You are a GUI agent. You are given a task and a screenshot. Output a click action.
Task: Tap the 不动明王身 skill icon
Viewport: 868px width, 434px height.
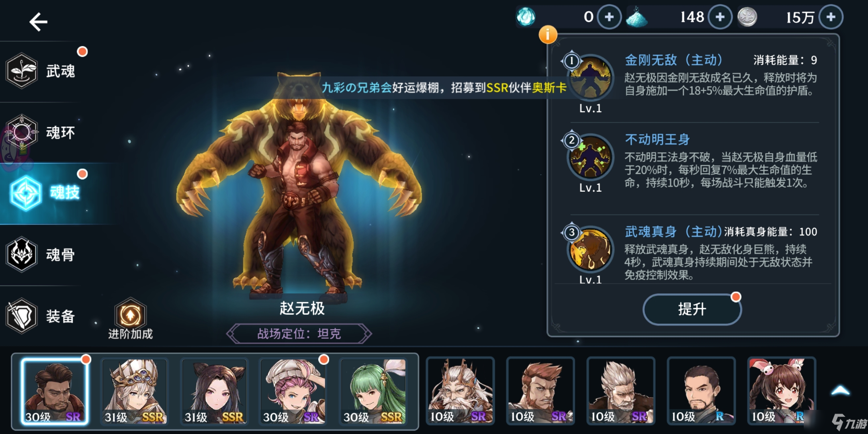pos(590,157)
